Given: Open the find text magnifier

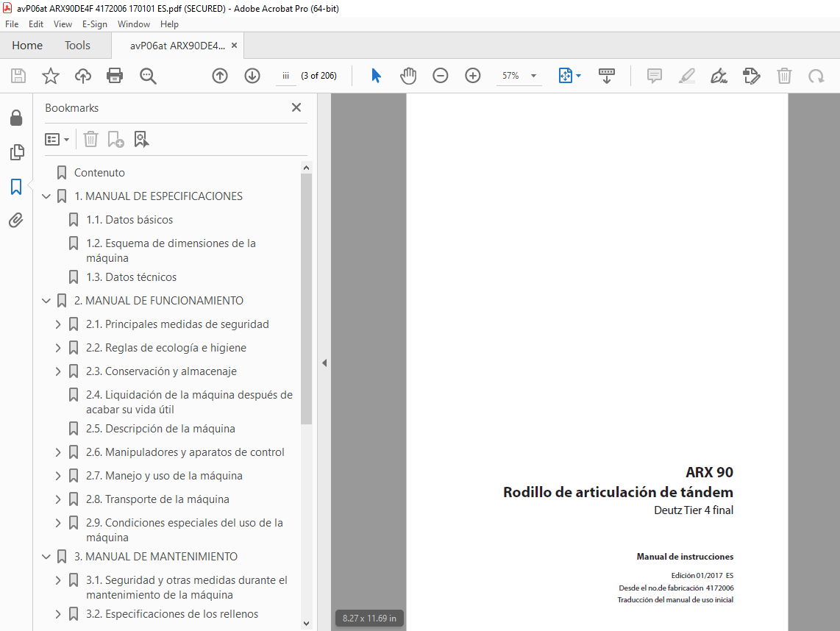Looking at the screenshot, I should [148, 76].
